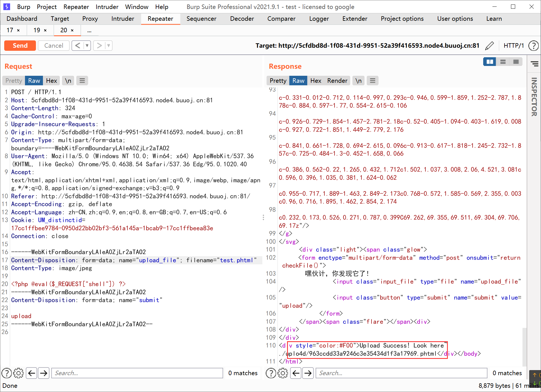The height and width of the screenshot is (392, 541).
Task: Click the pencil edit target icon
Action: click(x=489, y=45)
